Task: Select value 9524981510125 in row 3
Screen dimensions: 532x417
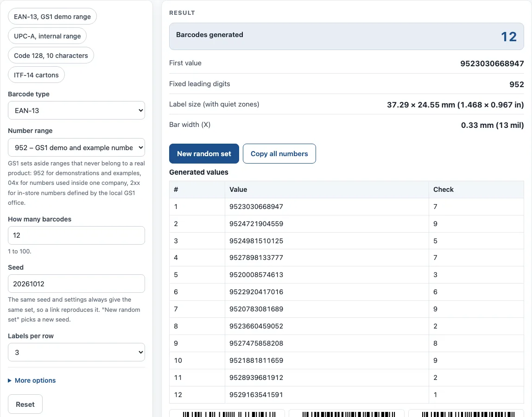Action: pos(256,241)
